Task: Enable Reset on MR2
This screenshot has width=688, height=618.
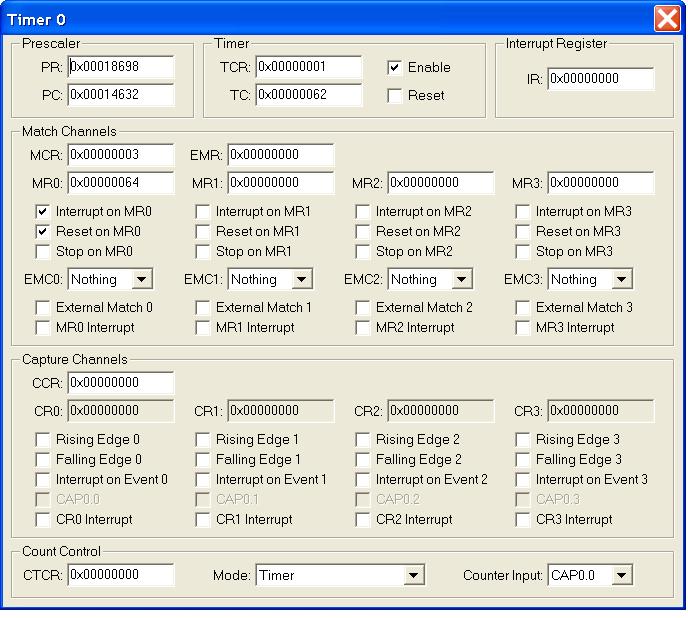Action: (362, 232)
